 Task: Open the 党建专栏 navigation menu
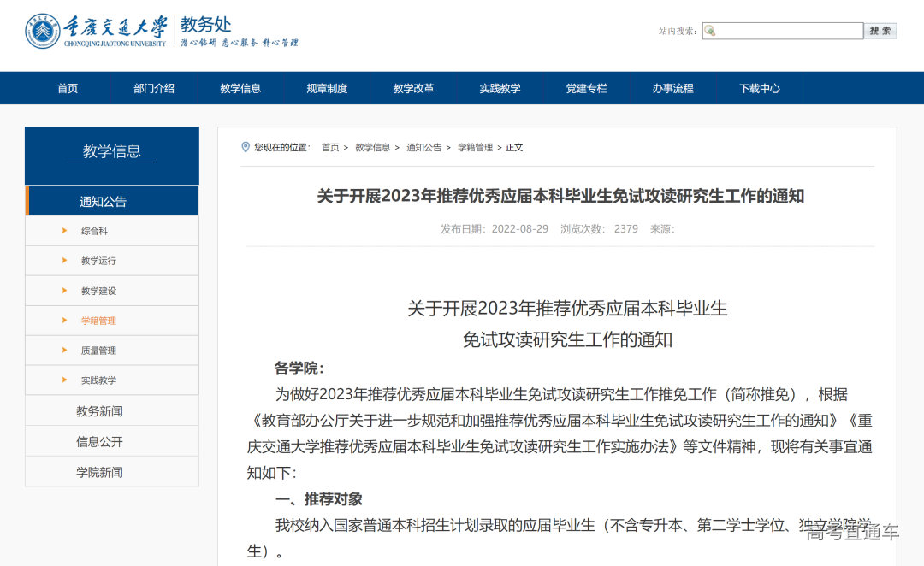click(x=587, y=88)
